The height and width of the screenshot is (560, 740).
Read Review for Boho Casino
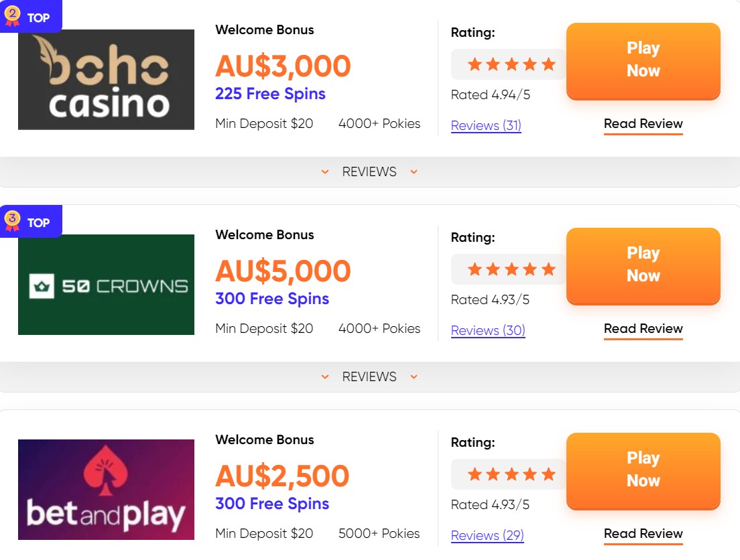pos(643,124)
